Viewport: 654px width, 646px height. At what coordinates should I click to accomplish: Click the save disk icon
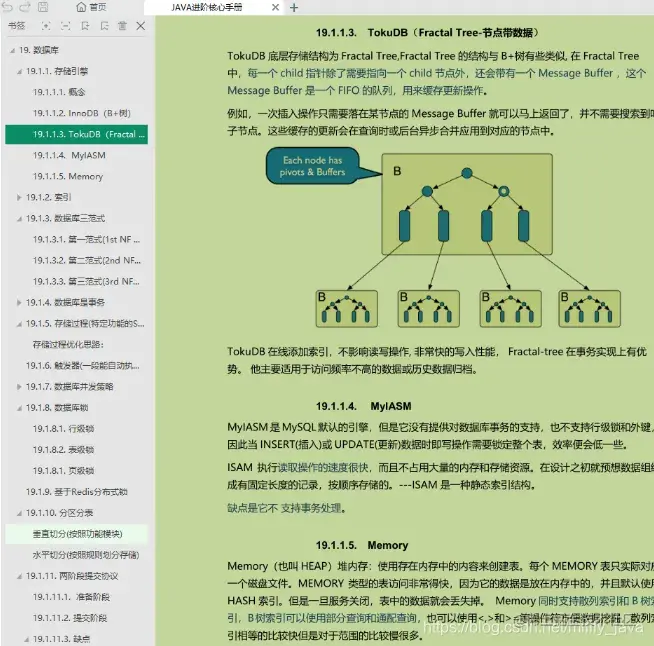43,7
